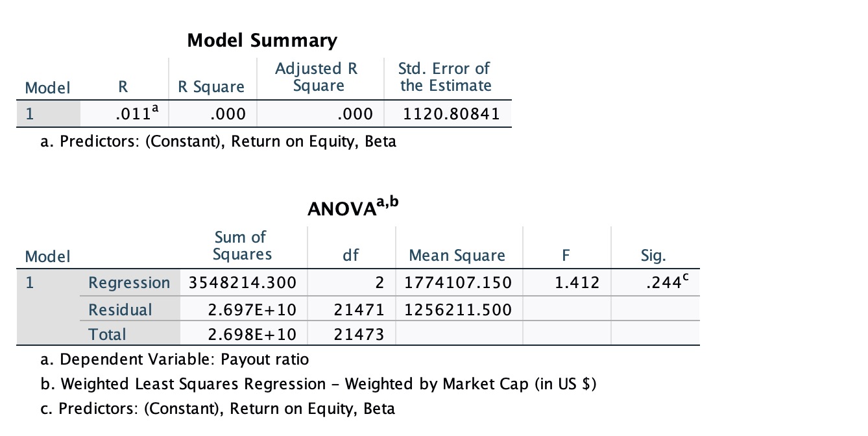The image size is (868, 436).
Task: Click the Residual row label
Action: (x=120, y=309)
